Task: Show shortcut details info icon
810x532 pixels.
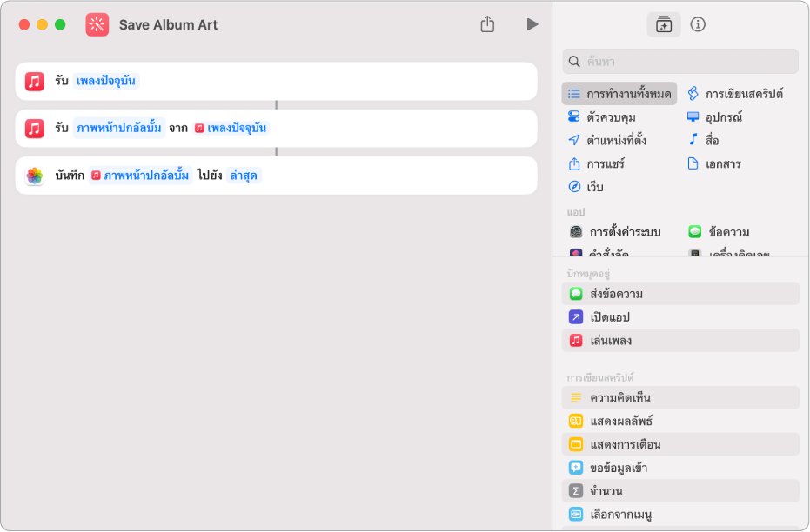Action: click(x=698, y=24)
